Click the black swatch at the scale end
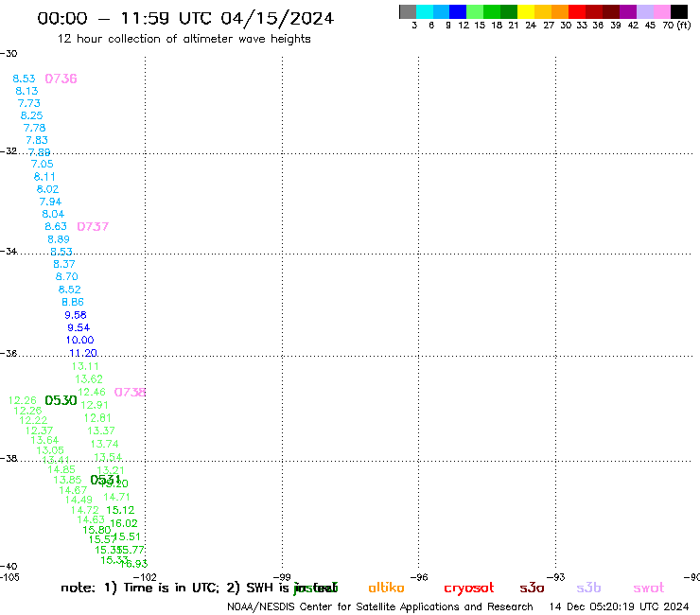Viewport: 700px width, 615px height. 679,11
